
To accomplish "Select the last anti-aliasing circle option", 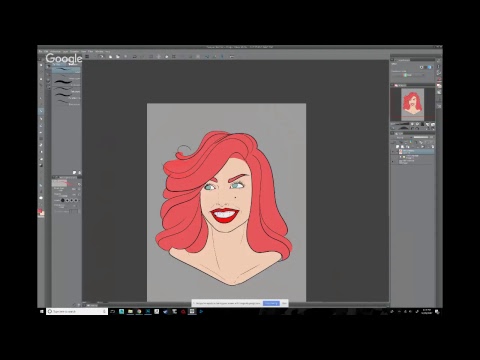I will 76,200.
